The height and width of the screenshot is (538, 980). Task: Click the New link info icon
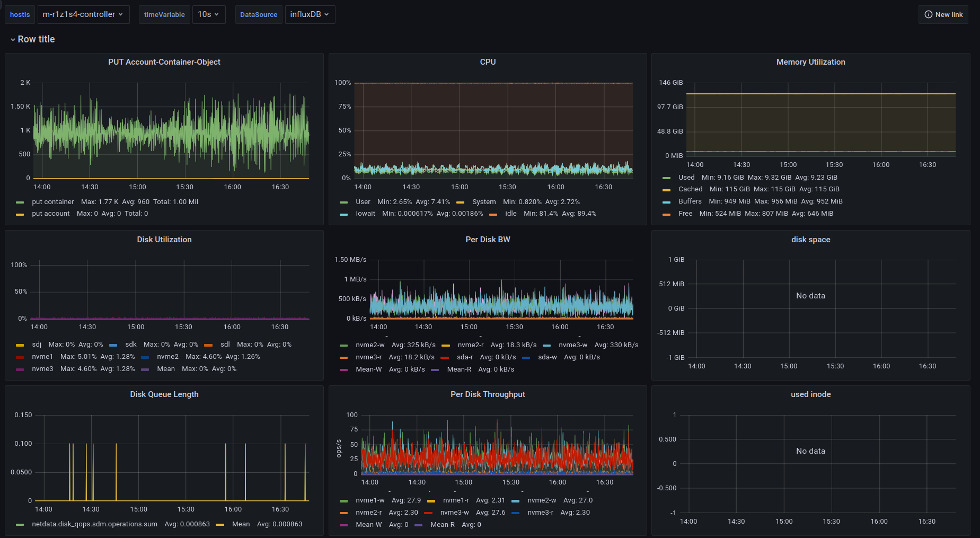[x=928, y=15]
